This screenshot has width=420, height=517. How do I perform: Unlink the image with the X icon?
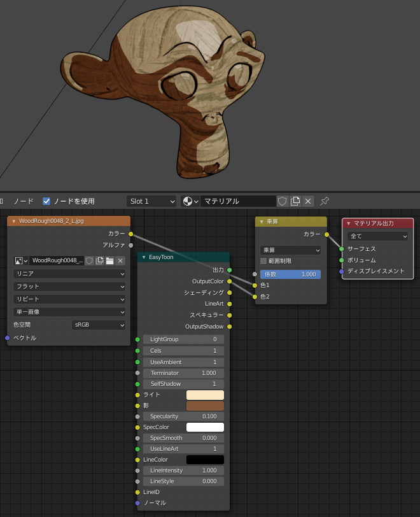pos(120,261)
